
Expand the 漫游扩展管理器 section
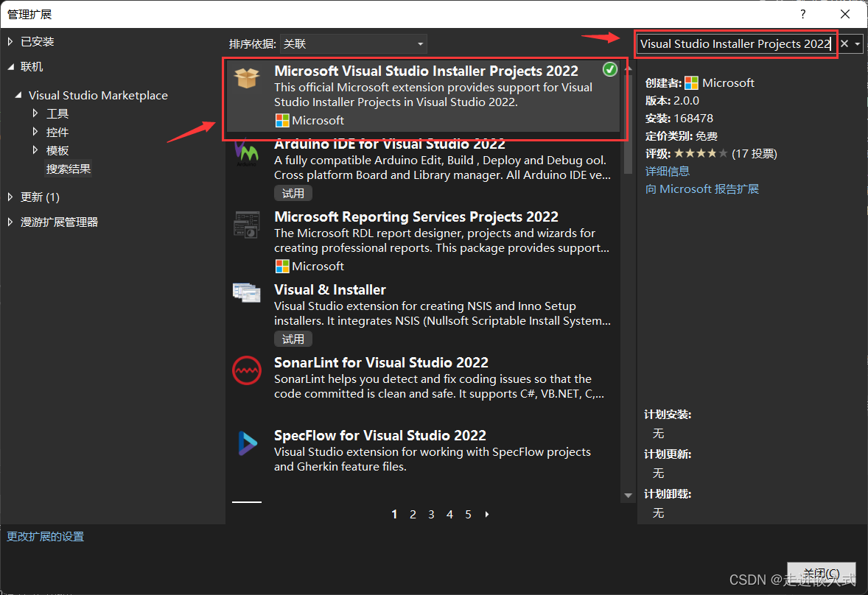coord(10,222)
